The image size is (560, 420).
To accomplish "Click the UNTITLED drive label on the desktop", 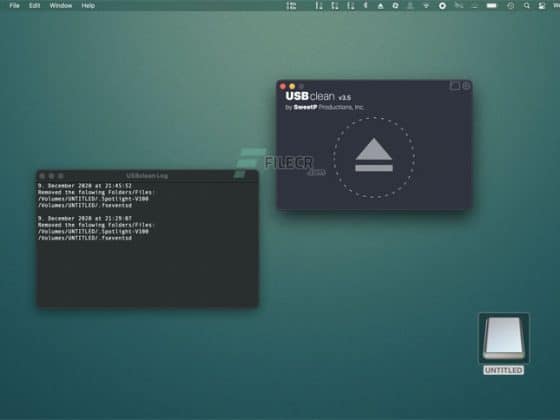I will (504, 370).
